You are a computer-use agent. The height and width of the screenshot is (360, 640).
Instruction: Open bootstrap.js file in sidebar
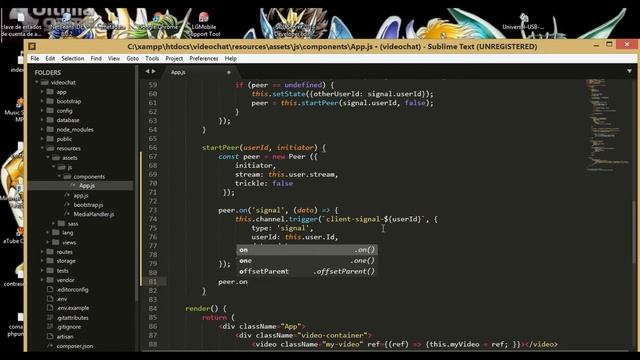(x=88, y=205)
